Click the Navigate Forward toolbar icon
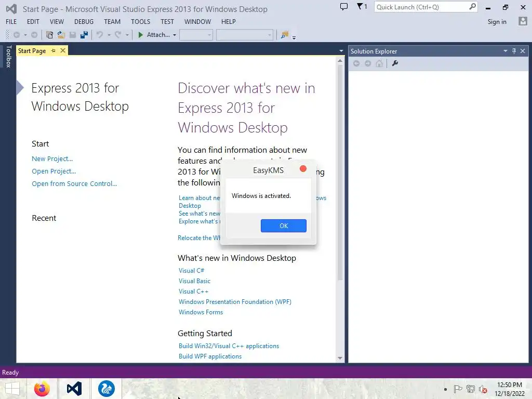532x399 pixels. pyautogui.click(x=34, y=35)
